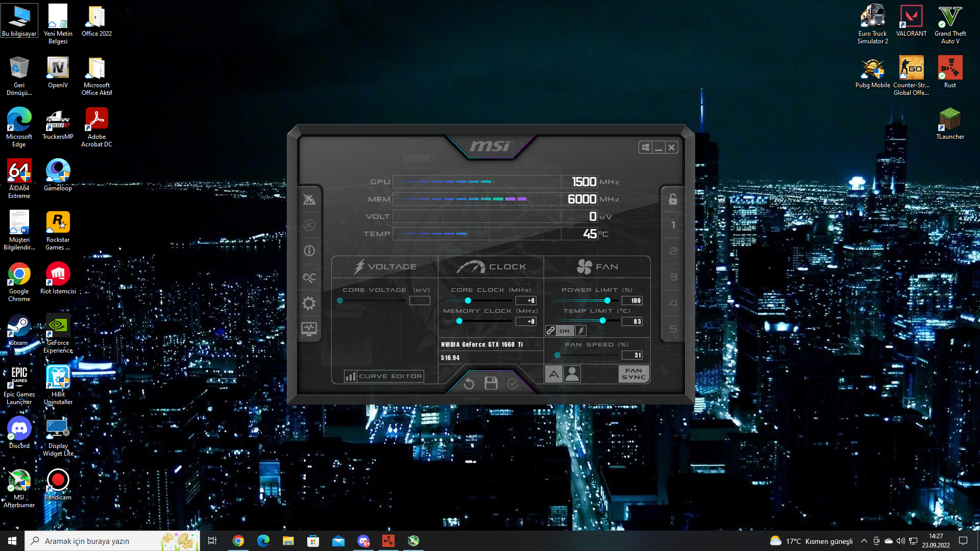Viewport: 980px width, 551px height.
Task: Open Afterburner settings gear
Action: tap(309, 304)
